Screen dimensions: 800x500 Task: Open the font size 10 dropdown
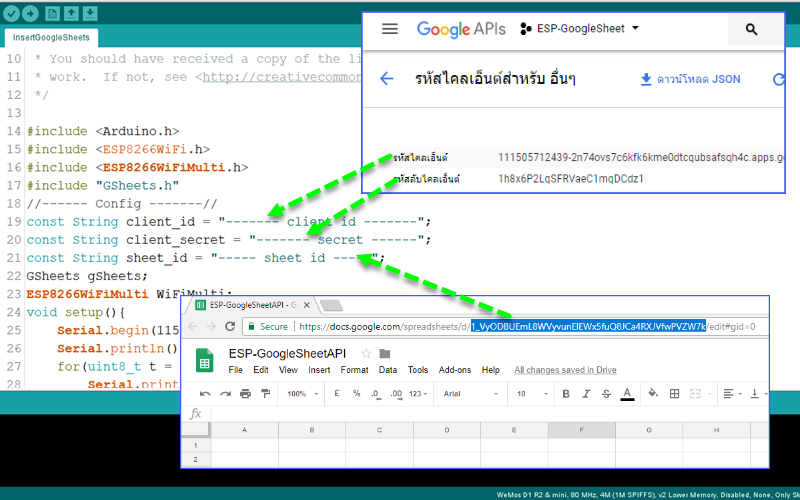tap(533, 394)
